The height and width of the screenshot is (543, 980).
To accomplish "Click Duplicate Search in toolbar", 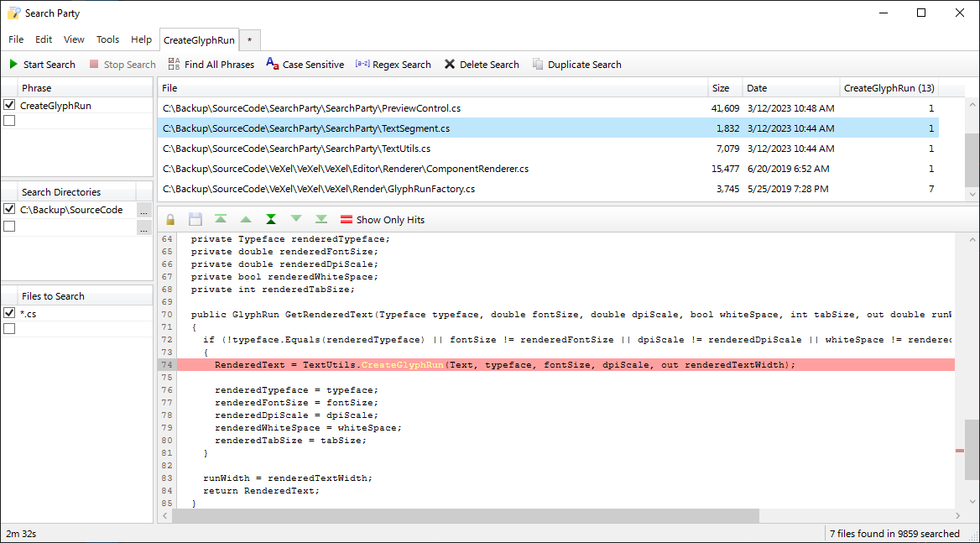I will click(x=577, y=65).
